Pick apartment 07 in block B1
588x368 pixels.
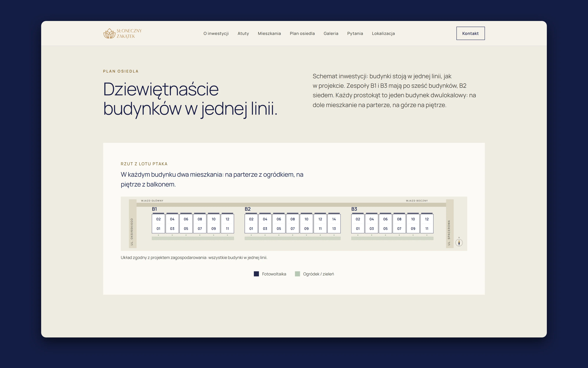(200, 229)
